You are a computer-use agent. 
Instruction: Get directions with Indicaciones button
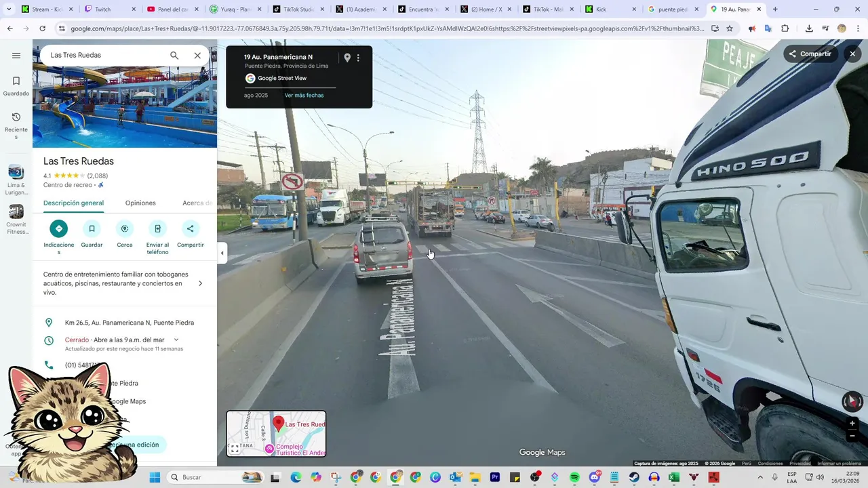[59, 237]
